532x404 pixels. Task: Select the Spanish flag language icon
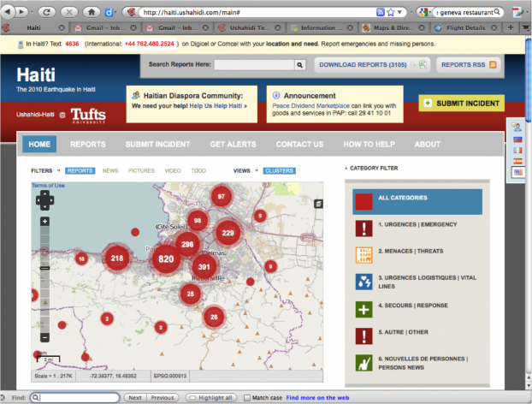[x=517, y=161]
